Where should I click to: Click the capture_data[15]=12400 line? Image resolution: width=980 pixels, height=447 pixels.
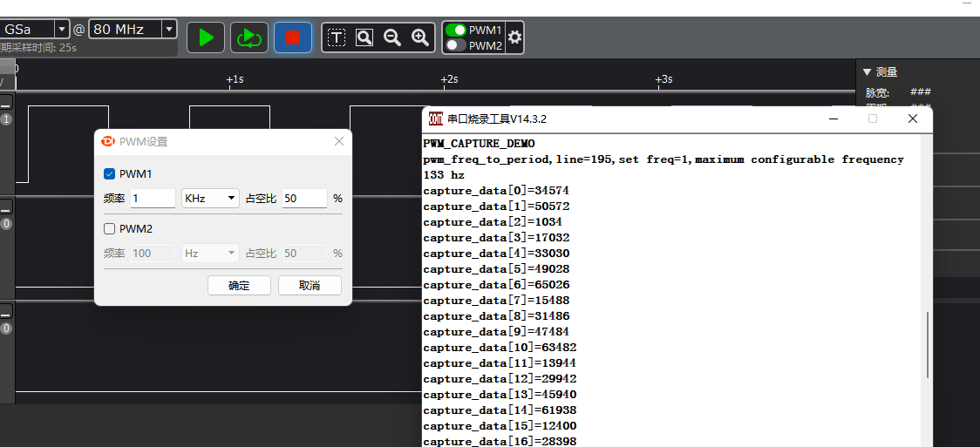(x=500, y=426)
